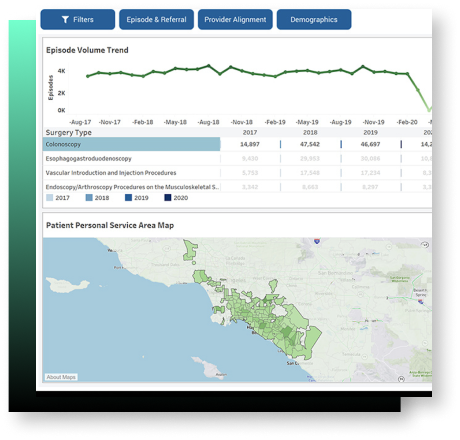Select the Esophagogastroduodenoscopy row
Image resolution: width=460 pixels, height=440 pixels.
[x=131, y=159]
